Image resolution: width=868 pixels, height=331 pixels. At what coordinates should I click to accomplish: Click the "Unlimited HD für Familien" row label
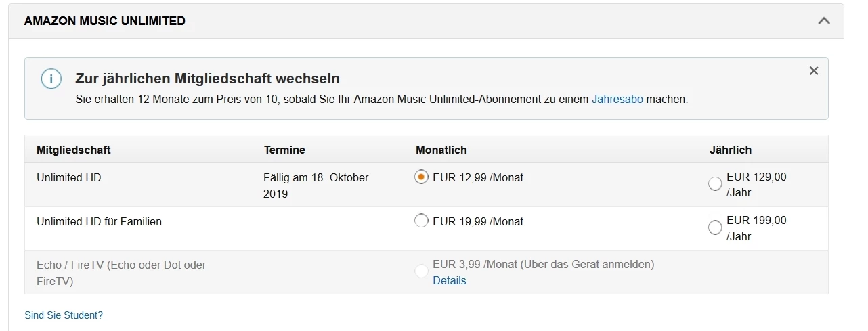pos(99,221)
